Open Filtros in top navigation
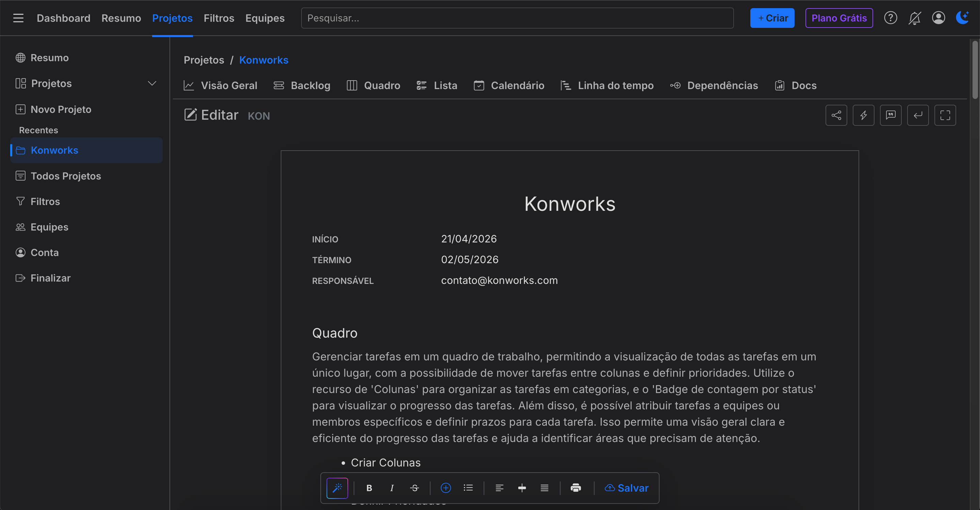 [x=219, y=18]
